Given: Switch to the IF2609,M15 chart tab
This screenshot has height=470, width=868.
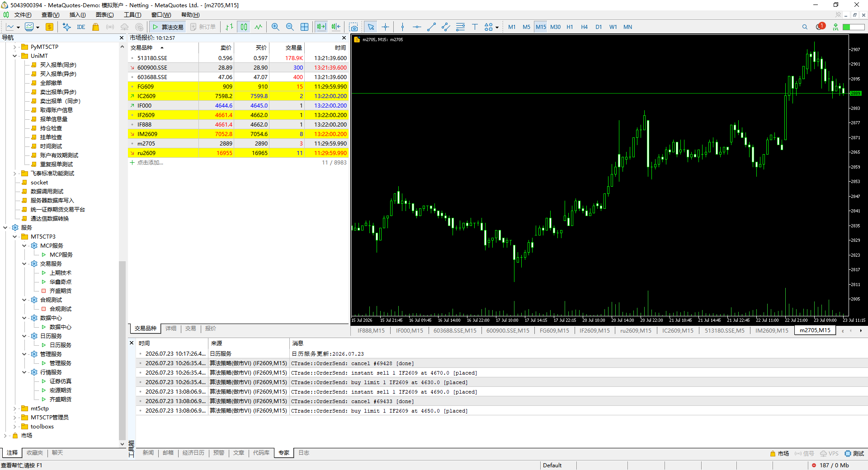Looking at the screenshot, I should point(594,331).
